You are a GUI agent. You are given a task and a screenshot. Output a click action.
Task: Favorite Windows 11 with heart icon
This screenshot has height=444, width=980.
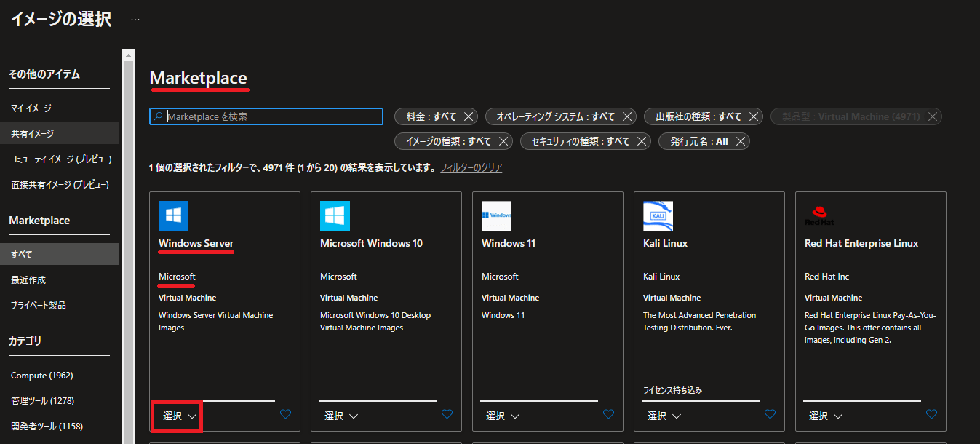point(608,414)
